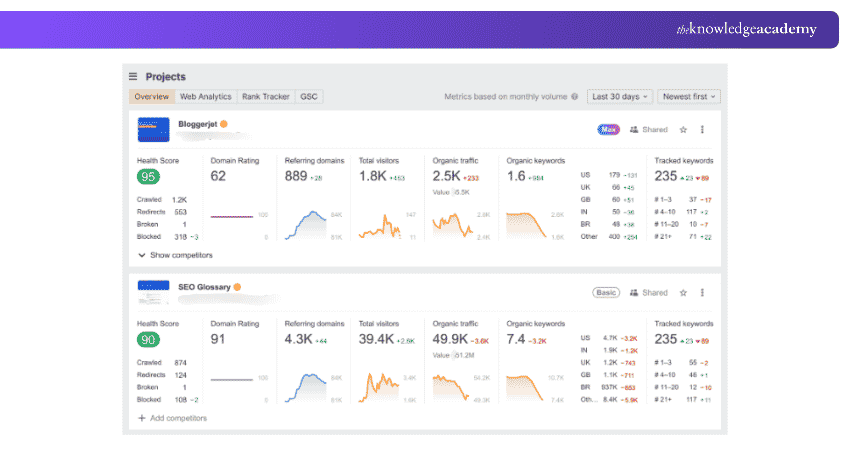Click Shared on the SEO Glossary project

coord(648,292)
